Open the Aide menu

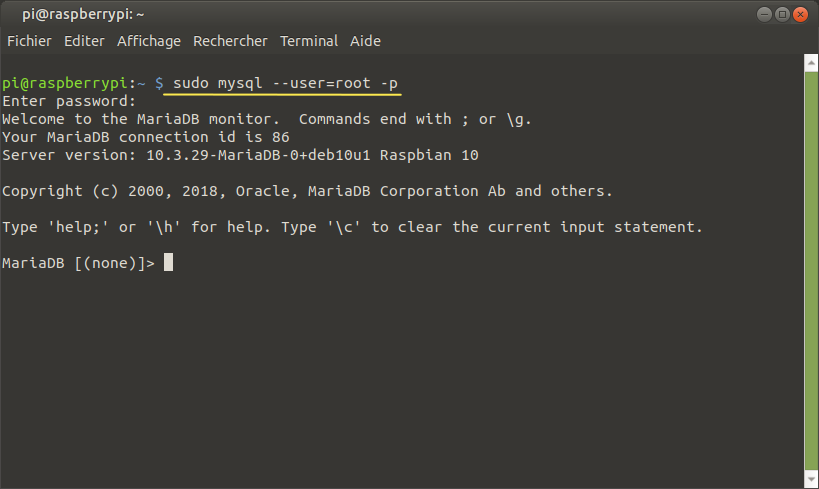click(x=365, y=41)
